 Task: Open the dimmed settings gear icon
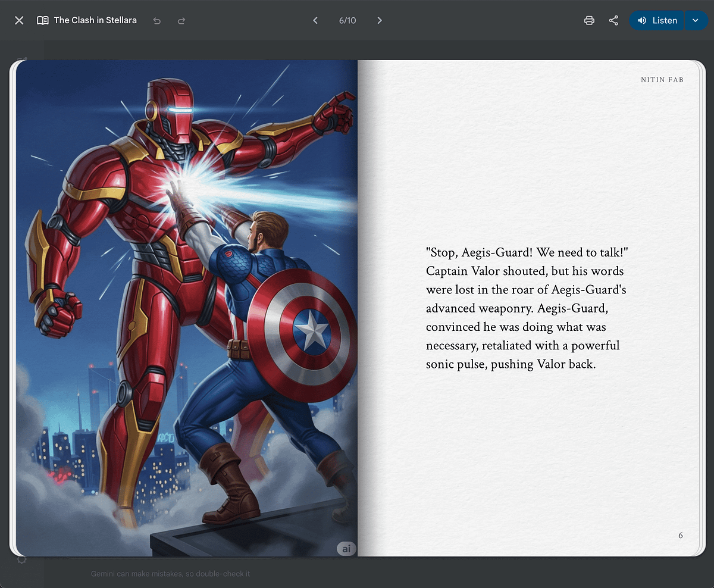[21, 560]
